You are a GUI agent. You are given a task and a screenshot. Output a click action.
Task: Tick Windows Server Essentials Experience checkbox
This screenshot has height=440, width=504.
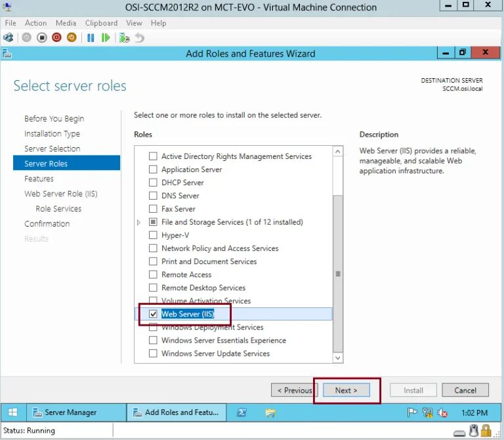[x=154, y=340]
